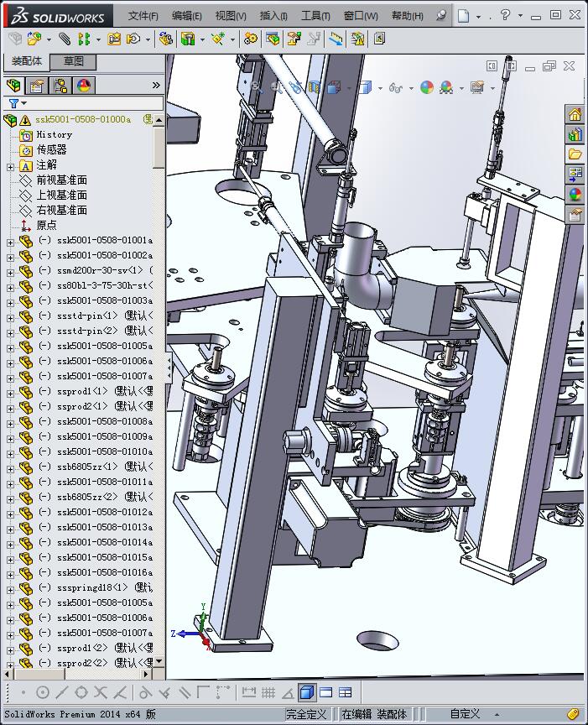The height and width of the screenshot is (725, 588).
Task: Open Design Library icon in task pane
Action: pyautogui.click(x=575, y=134)
